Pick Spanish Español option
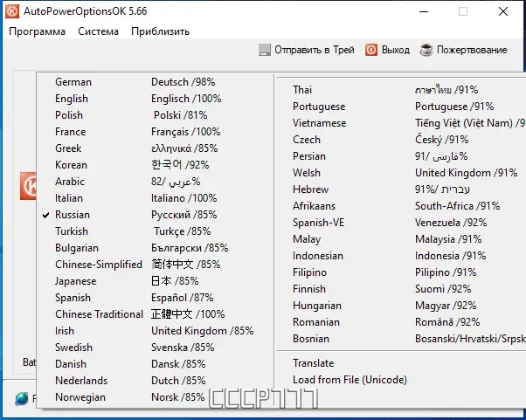Screen dimensions: 526x420 (156, 298)
